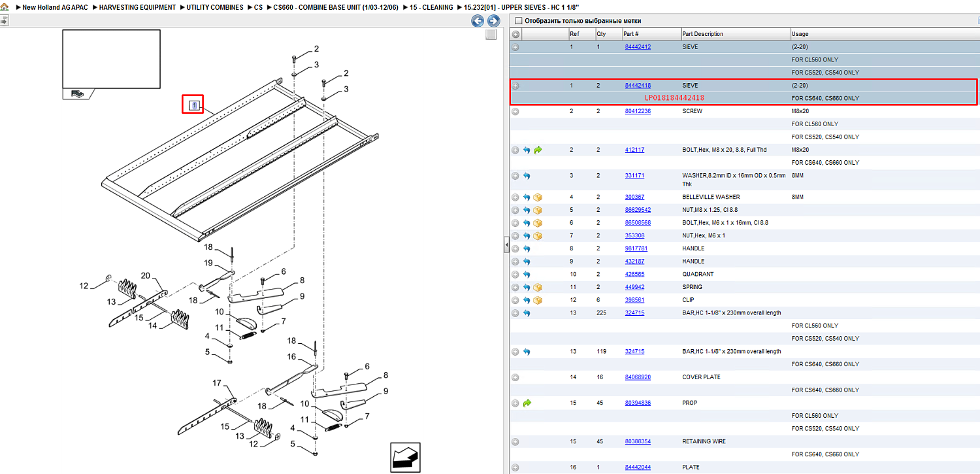The width and height of the screenshot is (980, 474).
Task: Click the blue arrow icon for part 426565
Action: tap(527, 274)
